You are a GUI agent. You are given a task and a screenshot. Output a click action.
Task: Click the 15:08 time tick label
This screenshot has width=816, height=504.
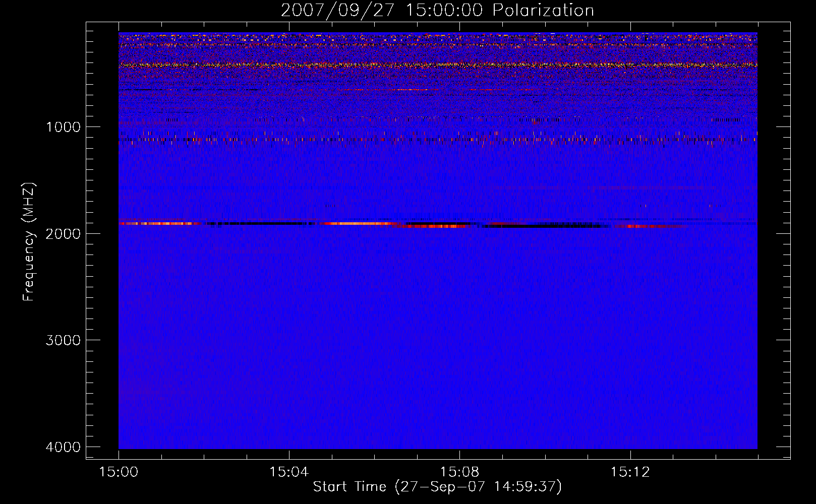459,472
